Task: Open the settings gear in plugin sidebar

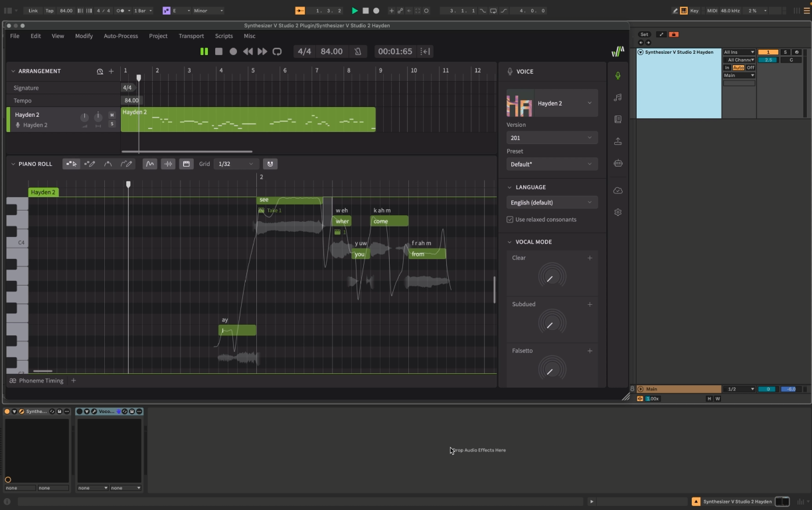Action: [618, 212]
